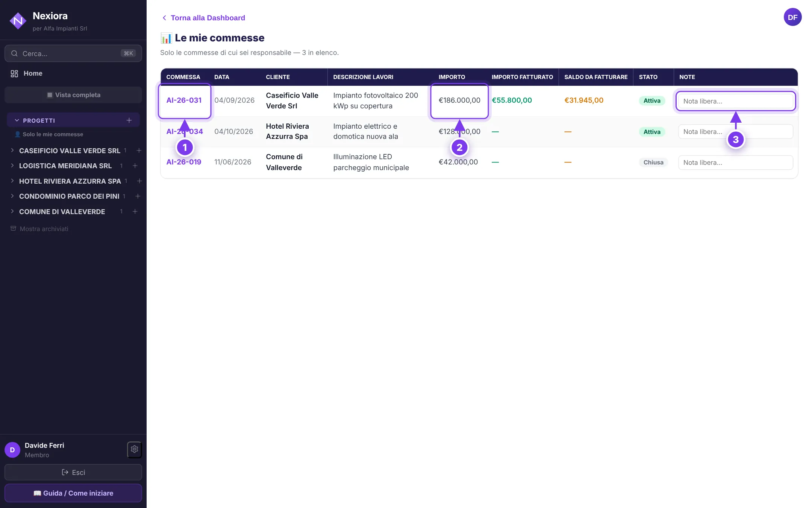Focus the Cerca search field
Image resolution: width=812 pixels, height=508 pixels.
coord(73,53)
